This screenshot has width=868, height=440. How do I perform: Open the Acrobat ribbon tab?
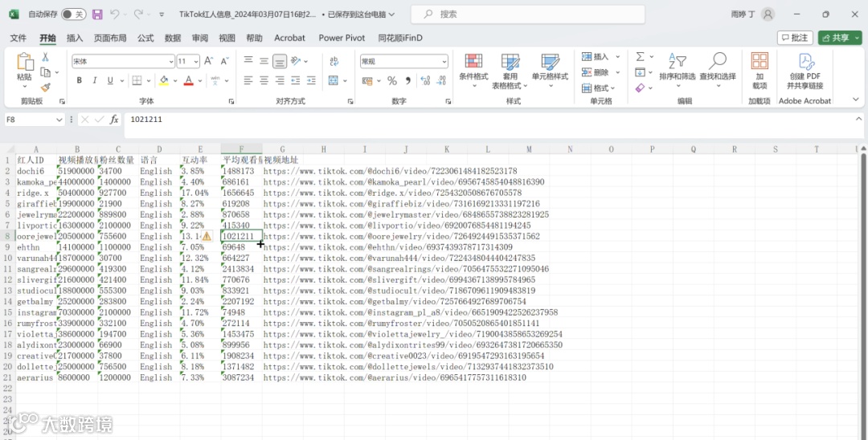(x=289, y=39)
